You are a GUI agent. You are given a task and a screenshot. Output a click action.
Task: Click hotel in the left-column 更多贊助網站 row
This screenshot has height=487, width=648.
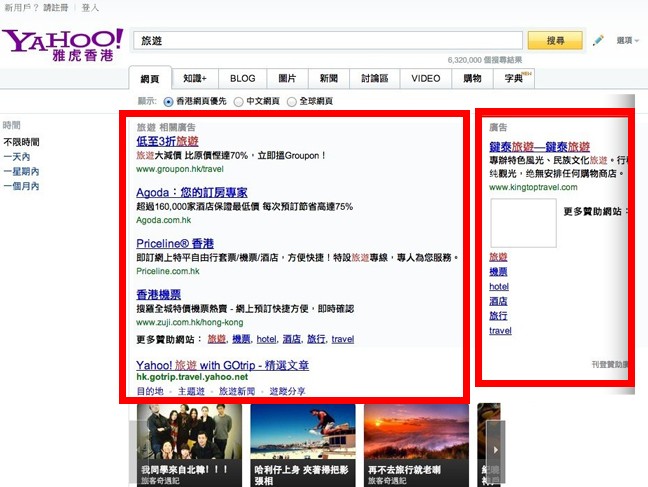point(267,339)
